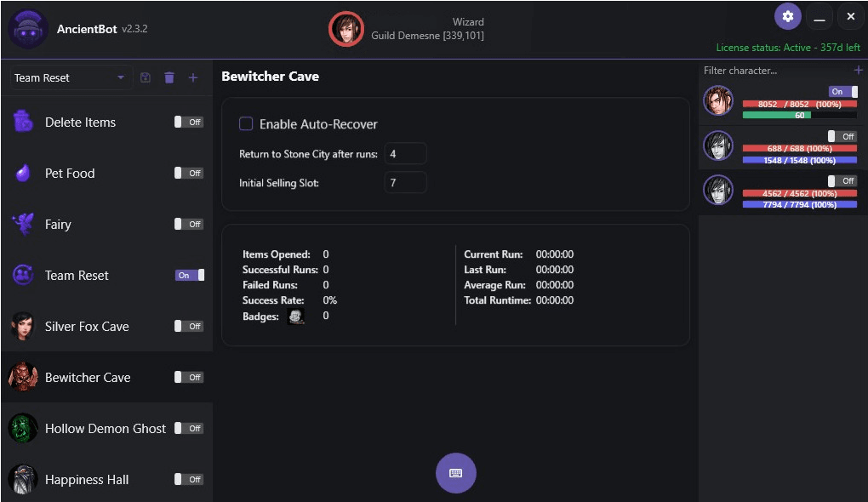Switch to the Silver Fox Cave section
The width and height of the screenshot is (868, 502).
[85, 326]
